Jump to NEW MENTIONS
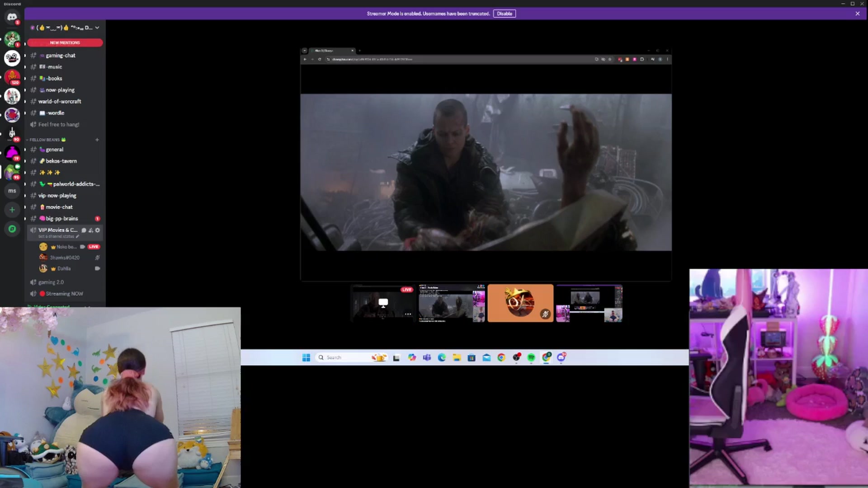The height and width of the screenshot is (488, 868). point(65,42)
